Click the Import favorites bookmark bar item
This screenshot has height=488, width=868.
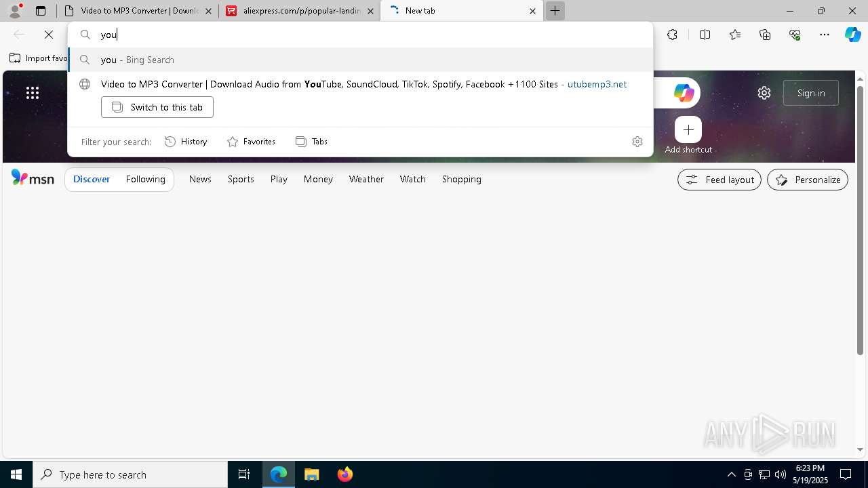pyautogui.click(x=39, y=58)
